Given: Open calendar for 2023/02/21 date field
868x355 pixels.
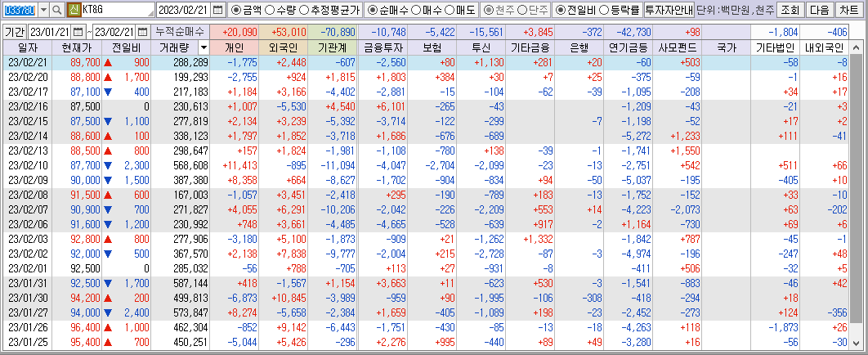Looking at the screenshot, I should [x=218, y=10].
